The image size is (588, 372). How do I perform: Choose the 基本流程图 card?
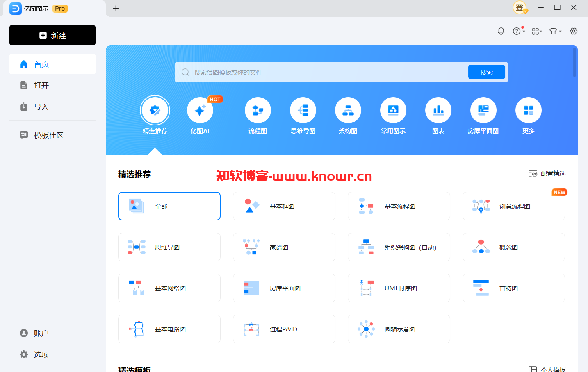tap(399, 206)
